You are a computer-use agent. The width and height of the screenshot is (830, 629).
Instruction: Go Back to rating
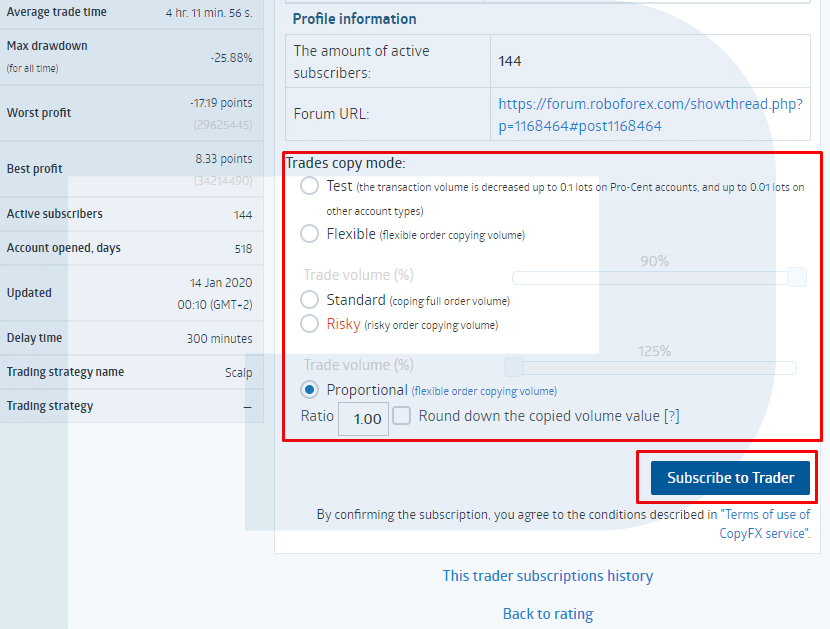point(547,614)
